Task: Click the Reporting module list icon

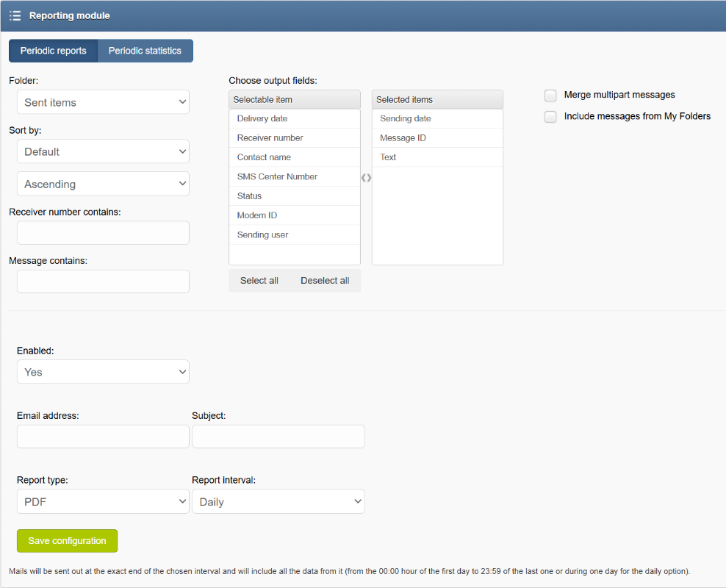Action: click(15, 15)
